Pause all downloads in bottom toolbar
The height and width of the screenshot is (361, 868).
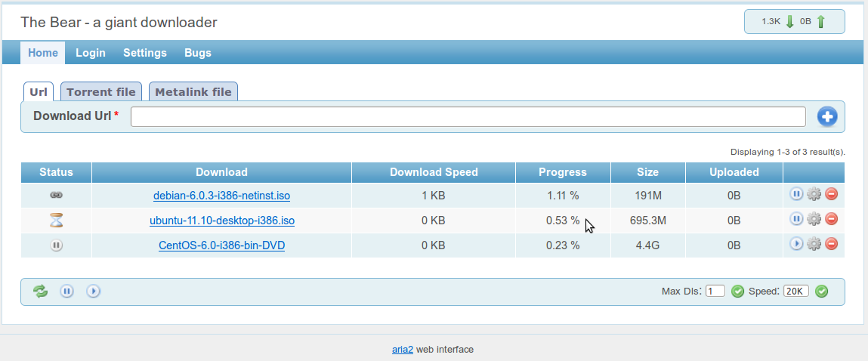(x=67, y=291)
